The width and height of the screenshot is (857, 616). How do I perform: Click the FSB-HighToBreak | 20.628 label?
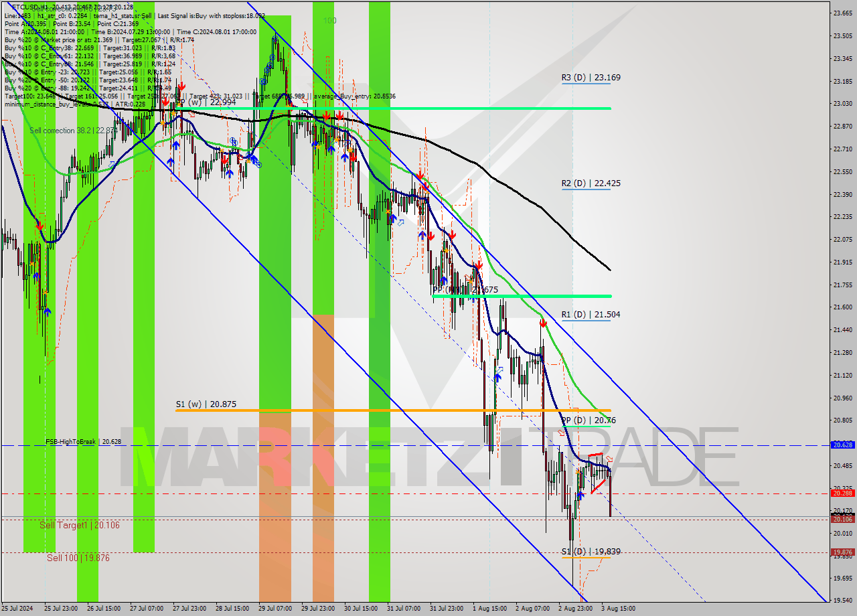tap(84, 442)
